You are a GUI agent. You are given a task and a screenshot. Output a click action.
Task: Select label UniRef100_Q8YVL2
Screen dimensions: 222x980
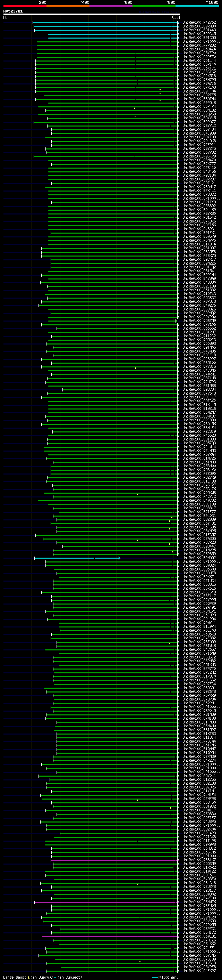[199, 125]
